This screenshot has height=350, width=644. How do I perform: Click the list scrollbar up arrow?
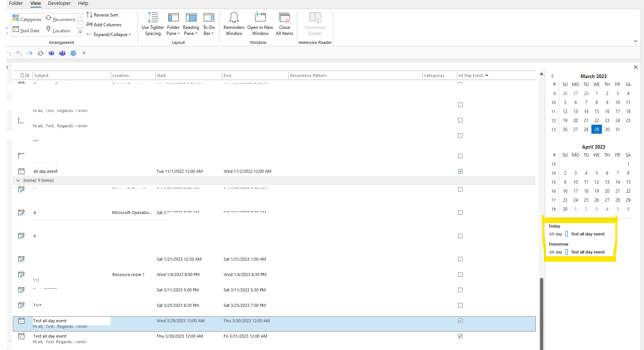(541, 74)
